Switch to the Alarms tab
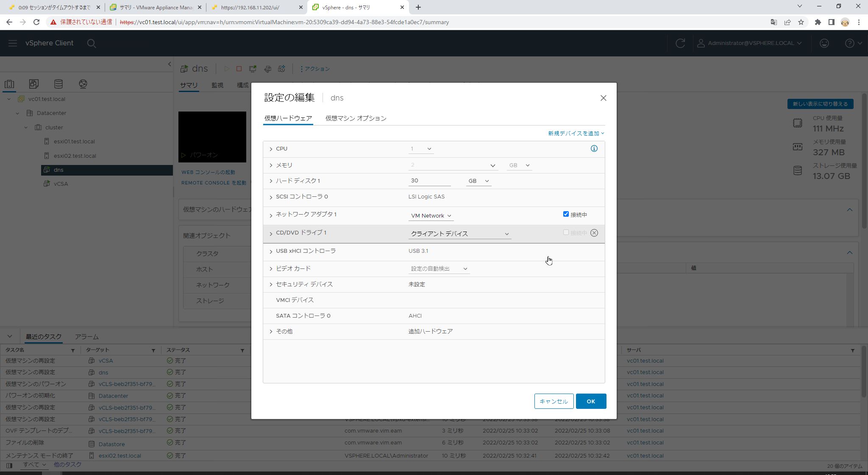Viewport: 868px width, 475px height. pyautogui.click(x=87, y=337)
